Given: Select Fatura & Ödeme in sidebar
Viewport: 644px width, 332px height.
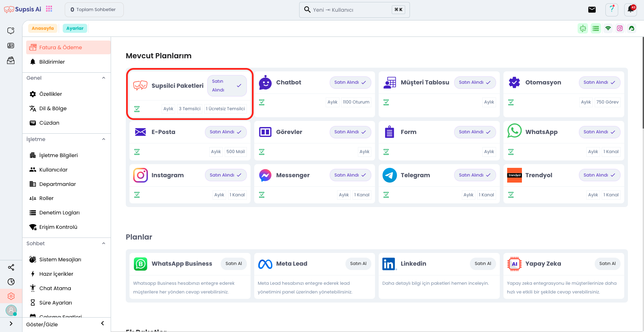Looking at the screenshot, I should pos(68,47).
